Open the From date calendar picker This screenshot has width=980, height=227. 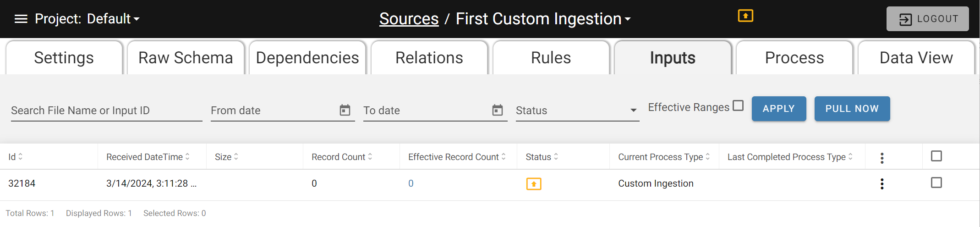coord(345,110)
